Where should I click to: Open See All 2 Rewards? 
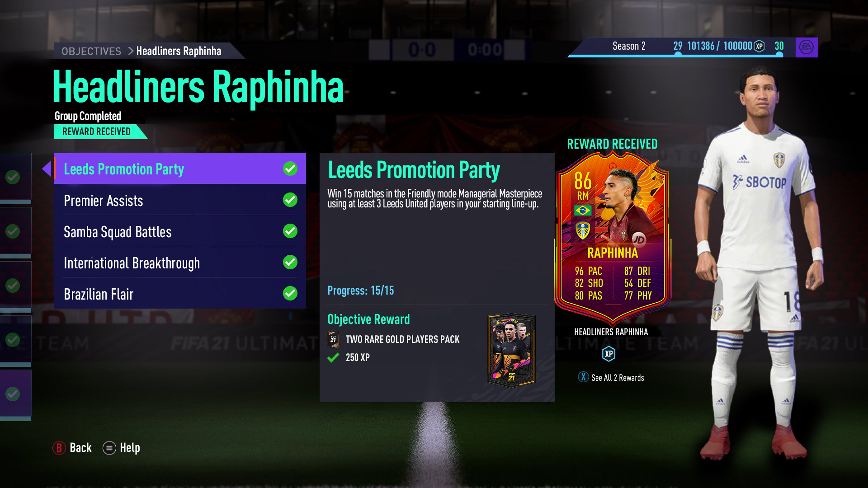point(618,378)
